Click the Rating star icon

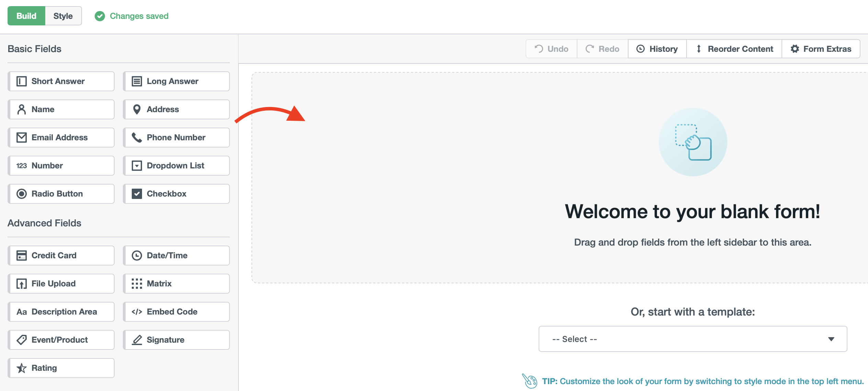21,368
